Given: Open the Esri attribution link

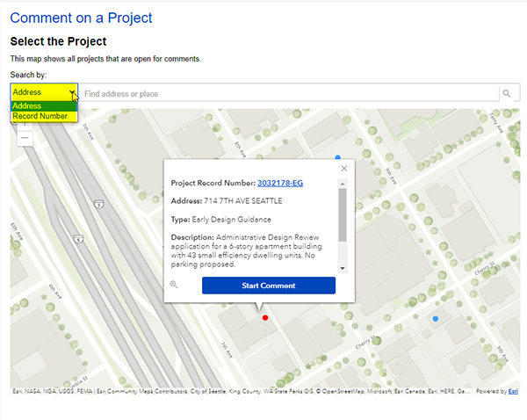Looking at the screenshot, I should (513, 391).
